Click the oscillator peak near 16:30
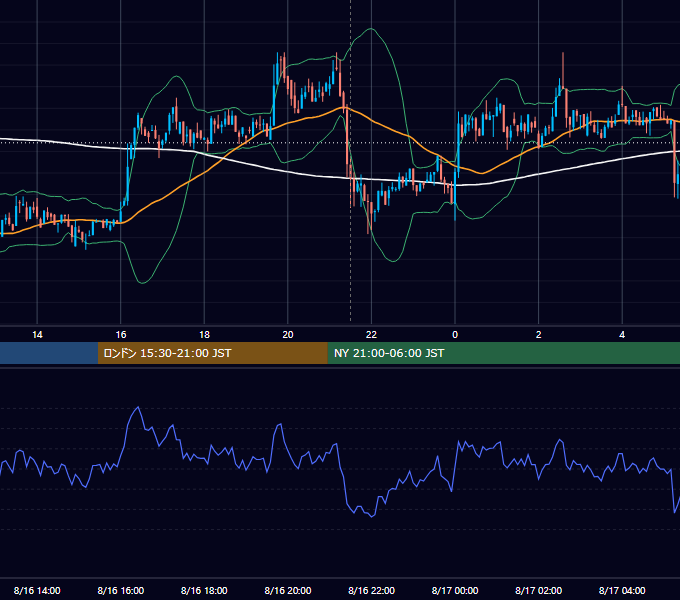680x600 pixels. pos(138,408)
